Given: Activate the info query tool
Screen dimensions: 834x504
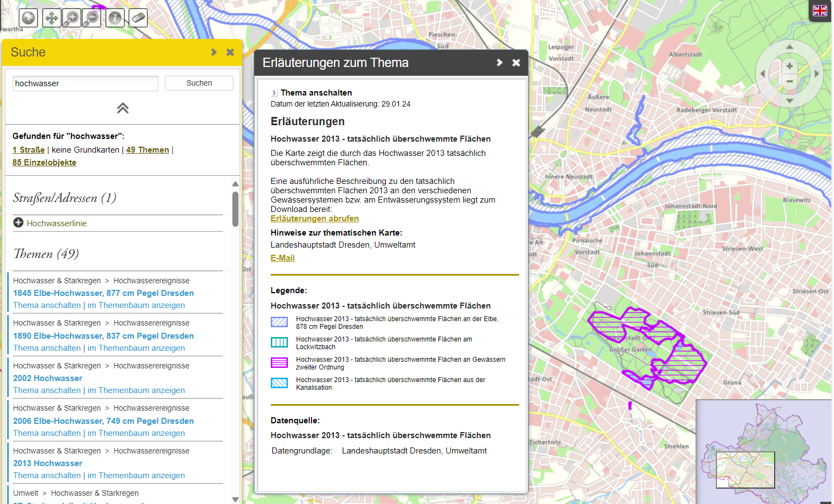Looking at the screenshot, I should pyautogui.click(x=115, y=18).
